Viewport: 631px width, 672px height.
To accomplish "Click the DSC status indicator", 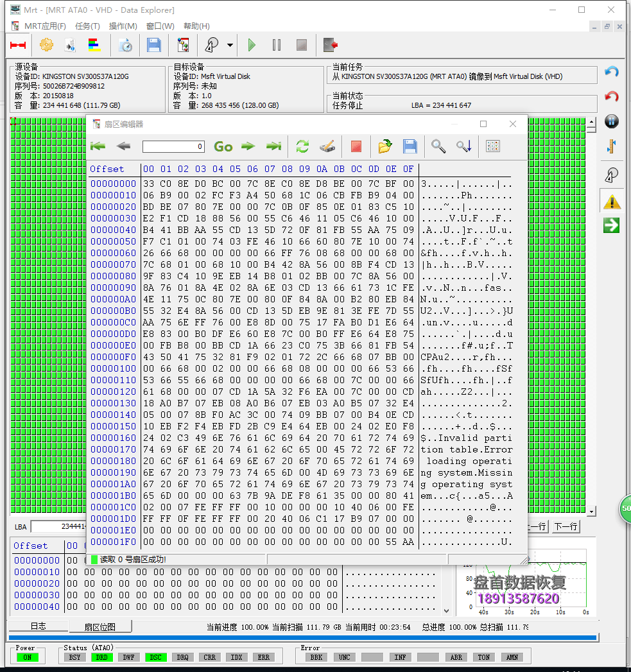I will click(x=155, y=657).
